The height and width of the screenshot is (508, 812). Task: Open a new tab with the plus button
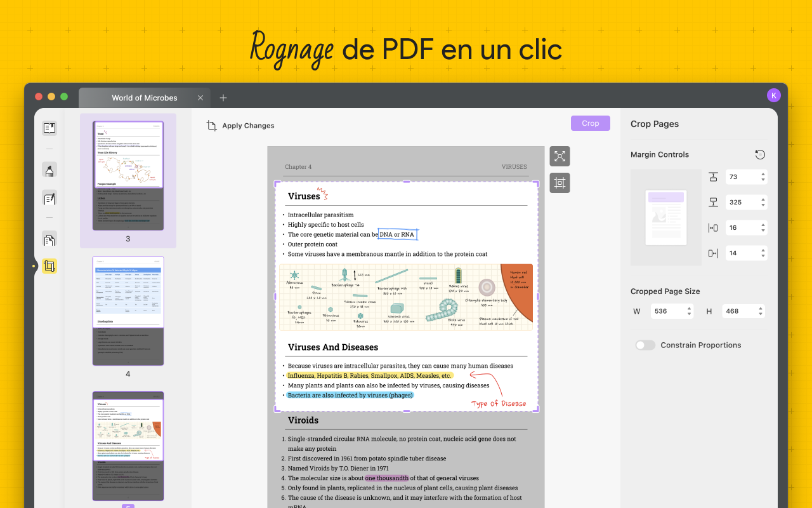(223, 98)
